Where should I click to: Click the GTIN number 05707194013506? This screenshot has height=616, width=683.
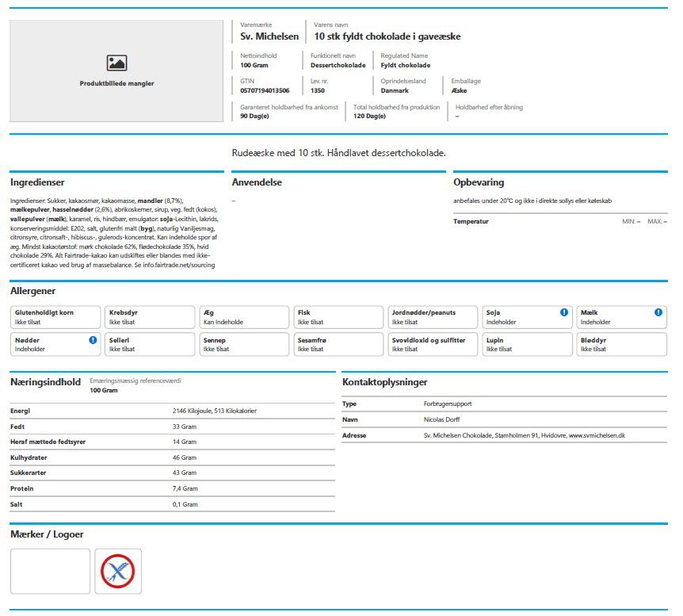point(265,90)
